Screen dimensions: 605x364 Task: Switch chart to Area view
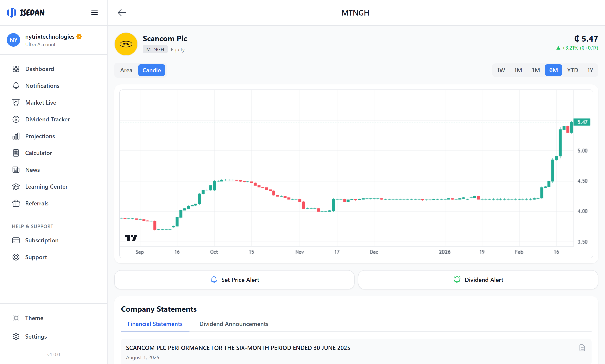(x=126, y=70)
